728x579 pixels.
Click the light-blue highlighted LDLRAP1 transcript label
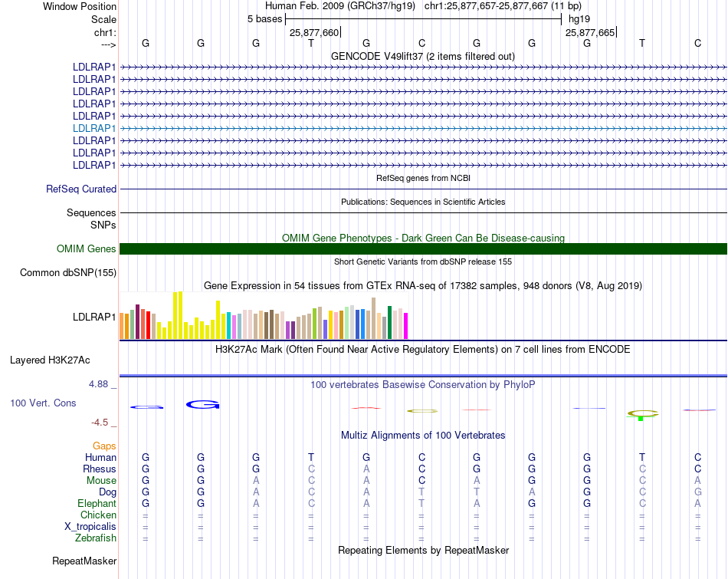coord(93,128)
